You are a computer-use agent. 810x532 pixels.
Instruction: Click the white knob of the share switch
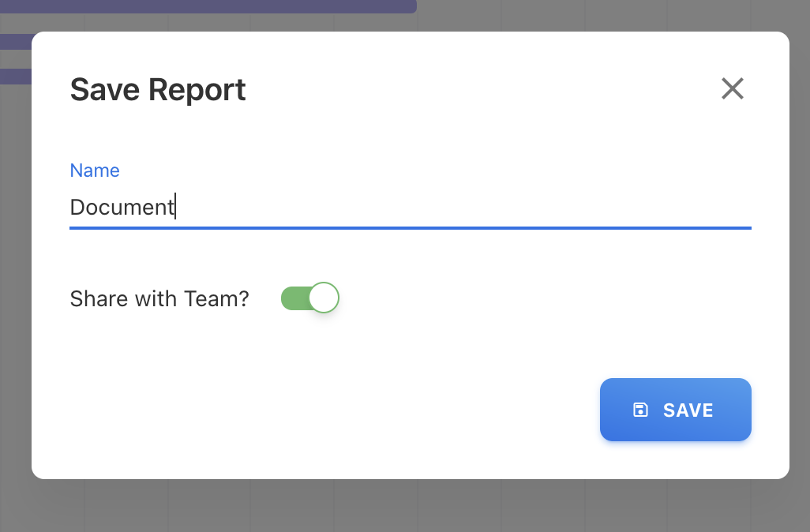324,298
